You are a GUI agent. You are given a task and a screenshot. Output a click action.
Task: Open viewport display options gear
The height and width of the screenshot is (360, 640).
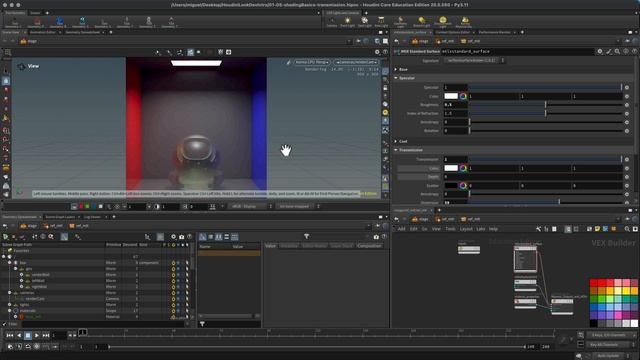pyautogui.click(x=377, y=52)
